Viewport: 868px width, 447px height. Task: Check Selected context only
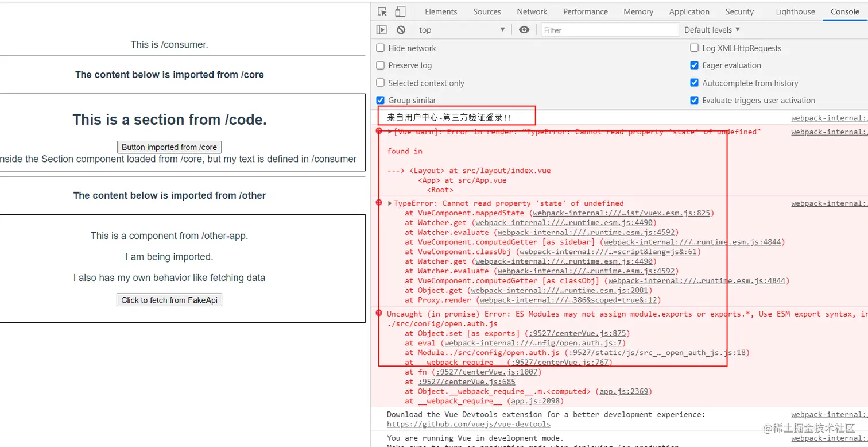[380, 83]
